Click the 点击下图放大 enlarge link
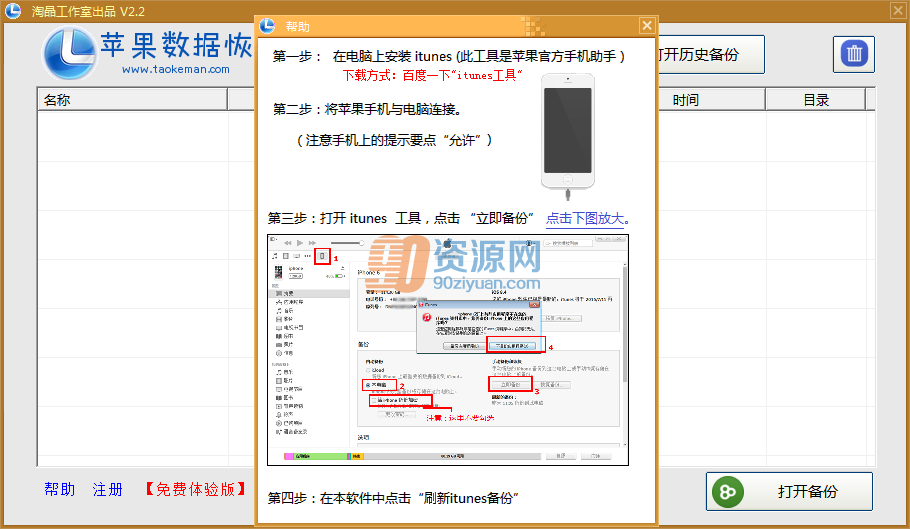The image size is (910, 529). 588,219
